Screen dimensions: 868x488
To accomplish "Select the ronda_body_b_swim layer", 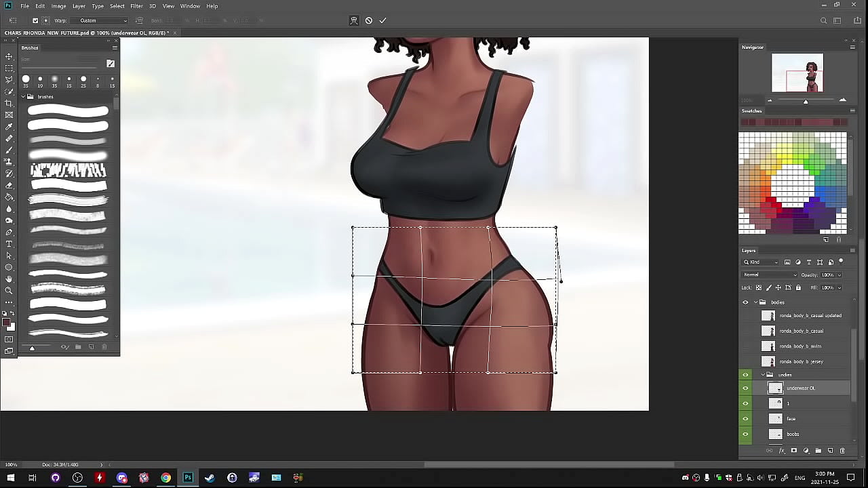I will [x=800, y=346].
